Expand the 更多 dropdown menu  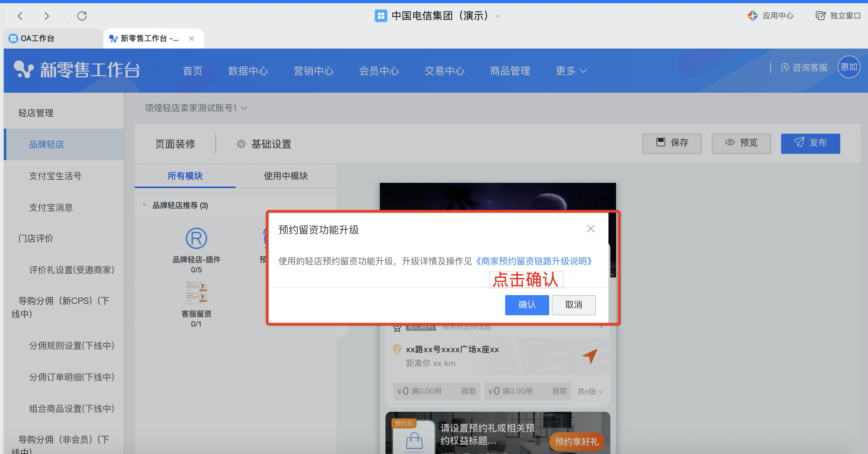pyautogui.click(x=571, y=71)
